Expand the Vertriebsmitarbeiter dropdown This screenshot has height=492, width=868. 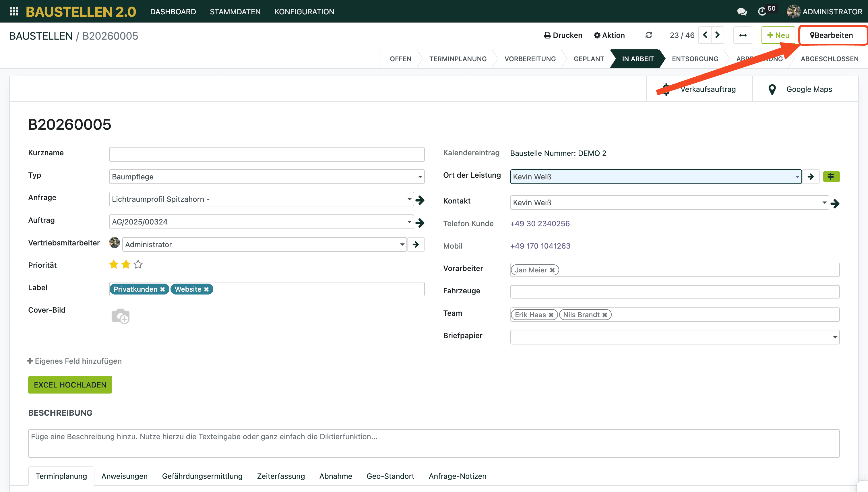[402, 244]
